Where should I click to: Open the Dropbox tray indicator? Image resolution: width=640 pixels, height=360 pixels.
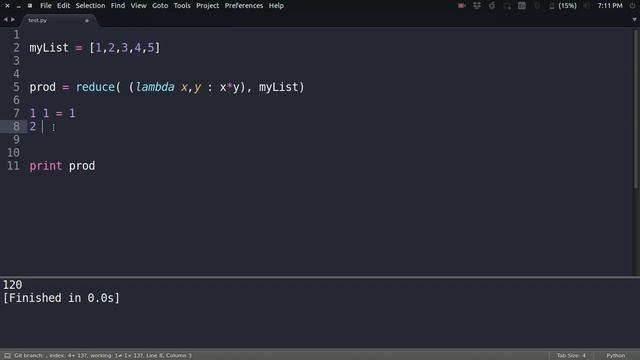point(477,6)
